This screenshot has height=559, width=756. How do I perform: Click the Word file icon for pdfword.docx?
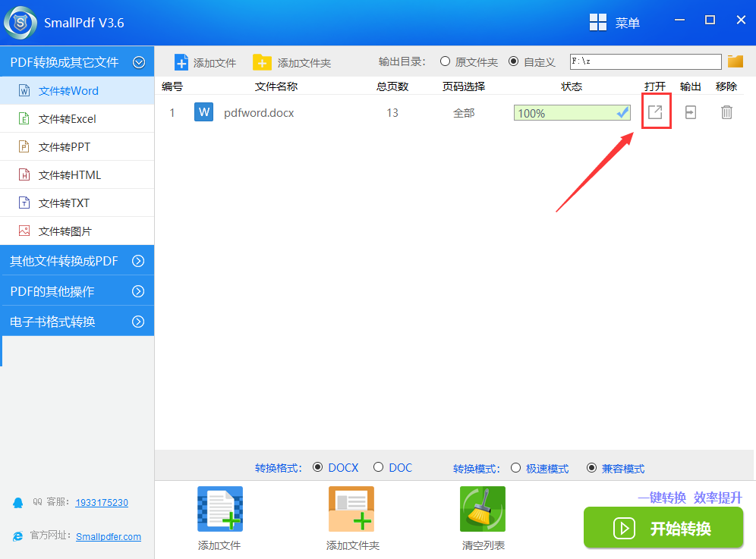point(204,112)
